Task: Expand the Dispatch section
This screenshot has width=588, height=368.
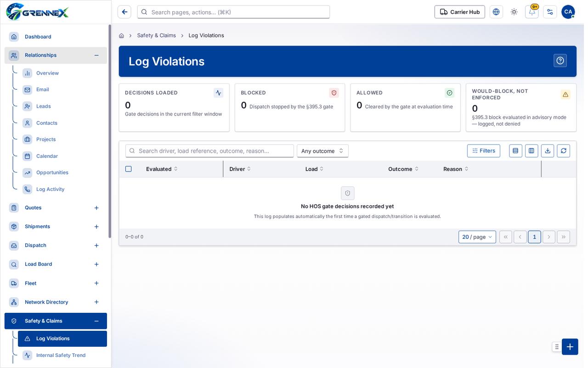Action: click(x=96, y=246)
